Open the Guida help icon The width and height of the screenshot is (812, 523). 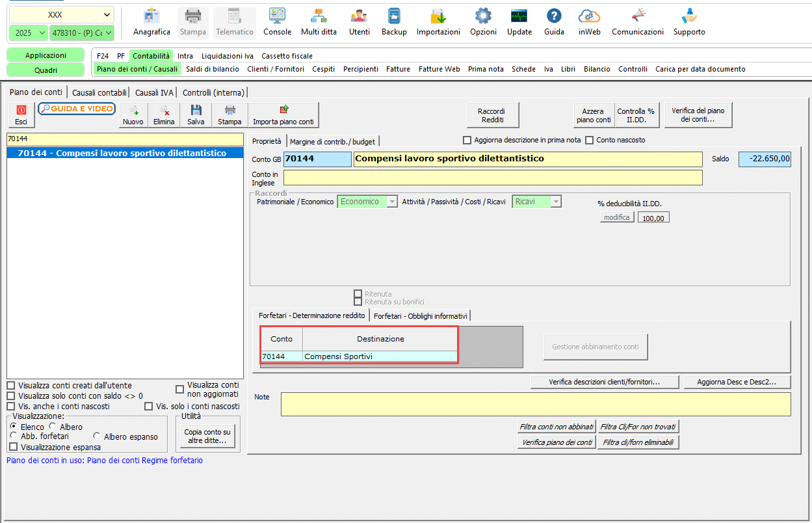point(554,23)
